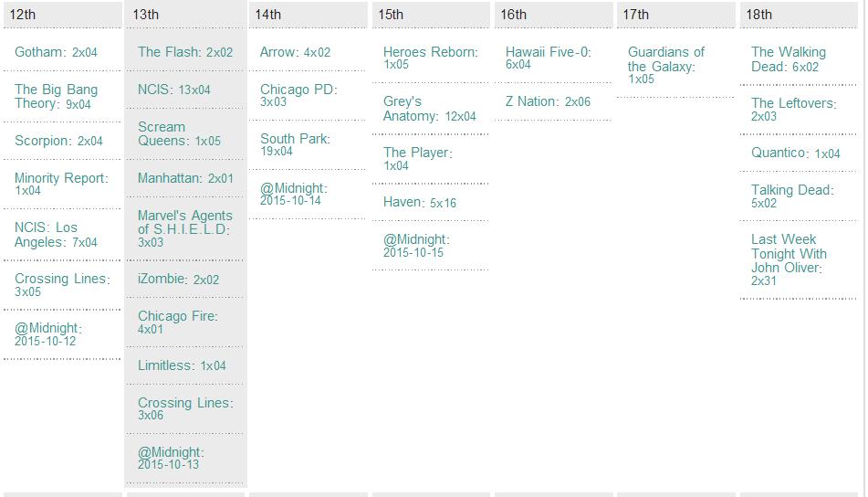Viewport: 868px width, 497px height.
Task: Open Arrow 4x02 episode
Action: point(295,52)
